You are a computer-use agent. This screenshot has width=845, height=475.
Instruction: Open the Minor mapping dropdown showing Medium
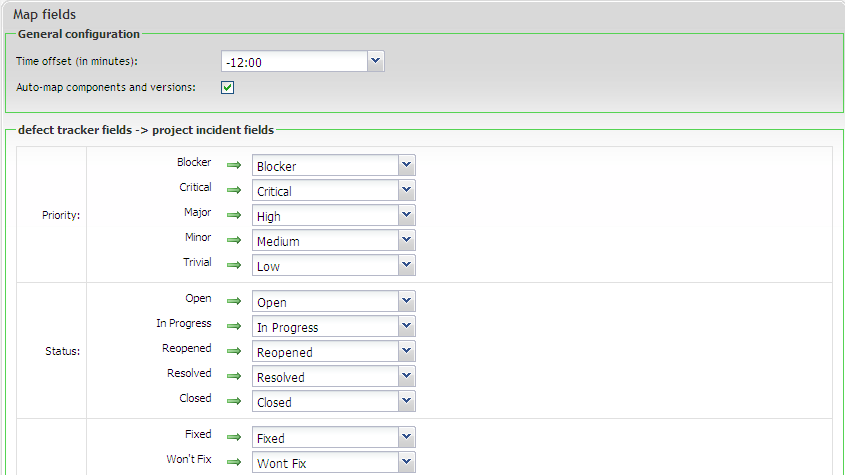406,240
